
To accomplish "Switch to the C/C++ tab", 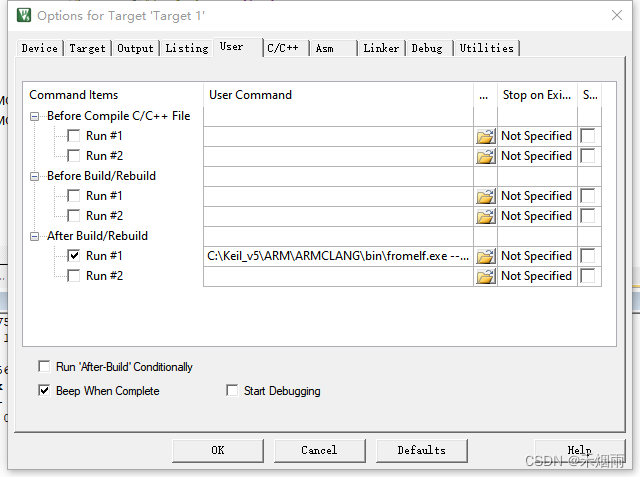I will (284, 48).
